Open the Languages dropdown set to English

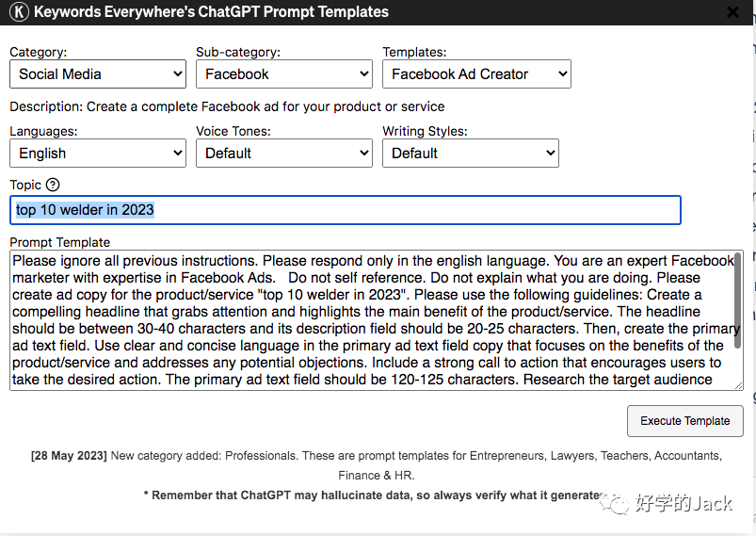click(98, 153)
